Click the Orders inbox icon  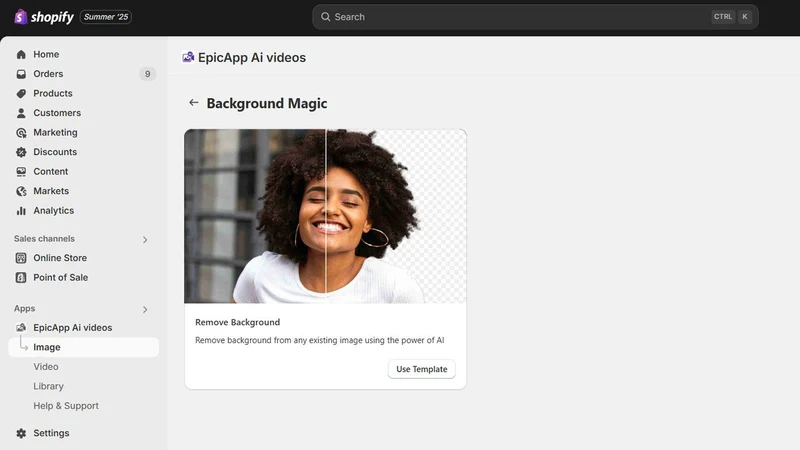click(x=21, y=74)
